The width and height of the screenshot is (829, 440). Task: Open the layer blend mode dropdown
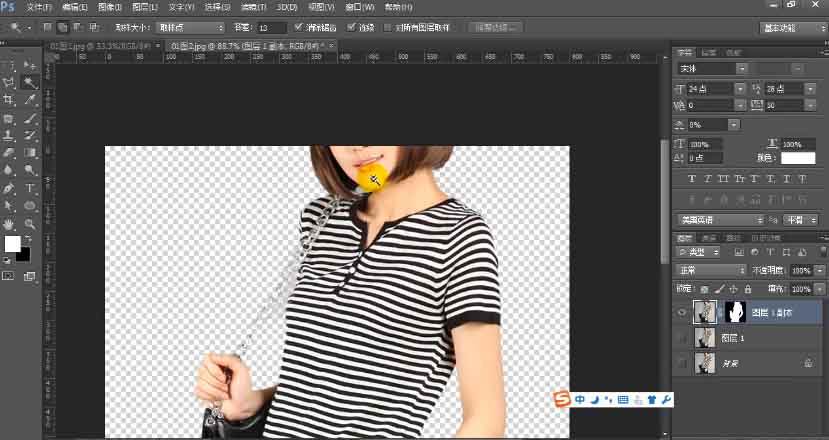711,270
